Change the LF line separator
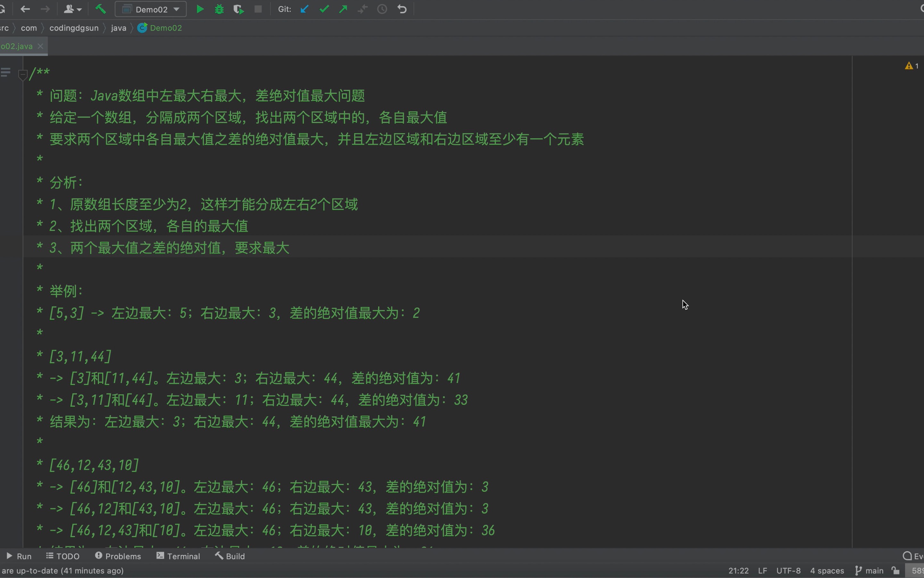The height and width of the screenshot is (578, 924). [762, 571]
